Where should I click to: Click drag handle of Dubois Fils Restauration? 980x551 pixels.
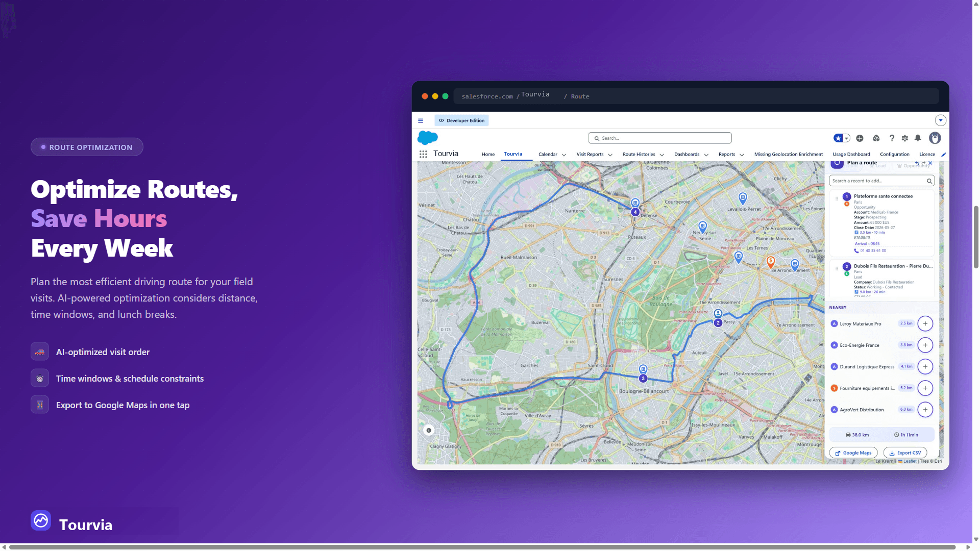click(837, 268)
